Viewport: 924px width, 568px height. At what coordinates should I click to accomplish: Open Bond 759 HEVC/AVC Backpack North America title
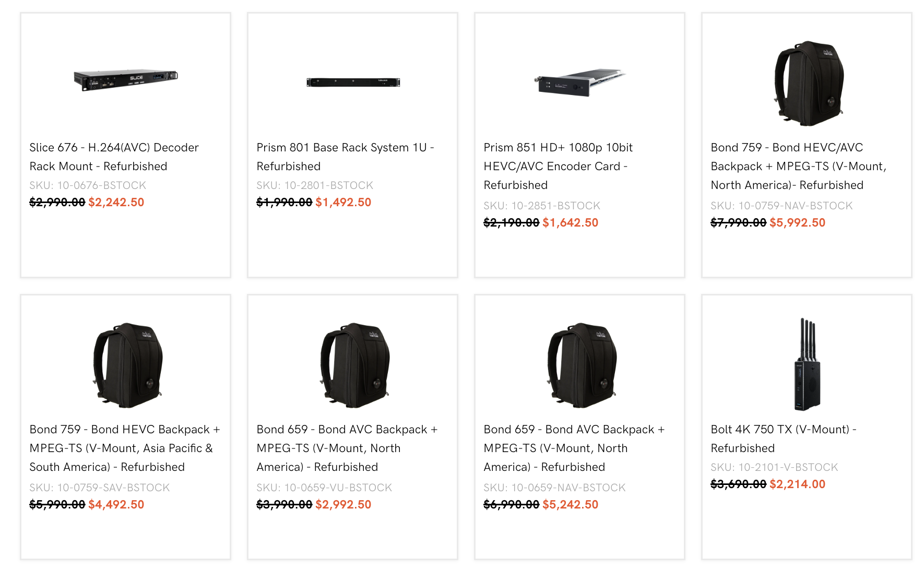coord(798,166)
